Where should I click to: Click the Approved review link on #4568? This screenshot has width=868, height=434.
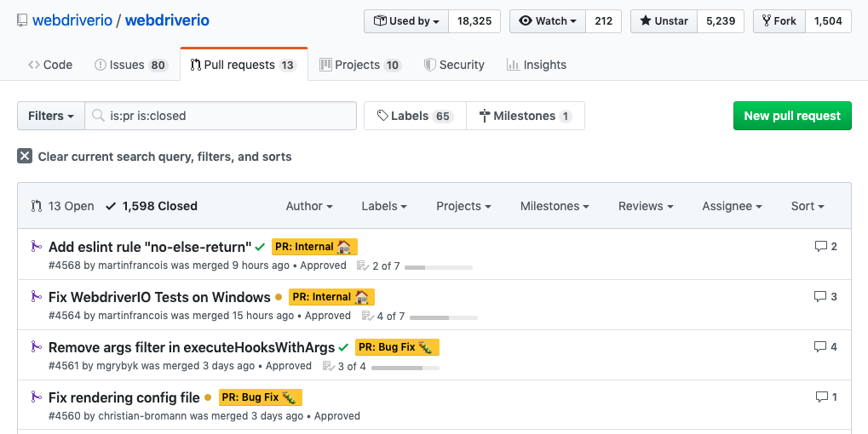tap(324, 266)
